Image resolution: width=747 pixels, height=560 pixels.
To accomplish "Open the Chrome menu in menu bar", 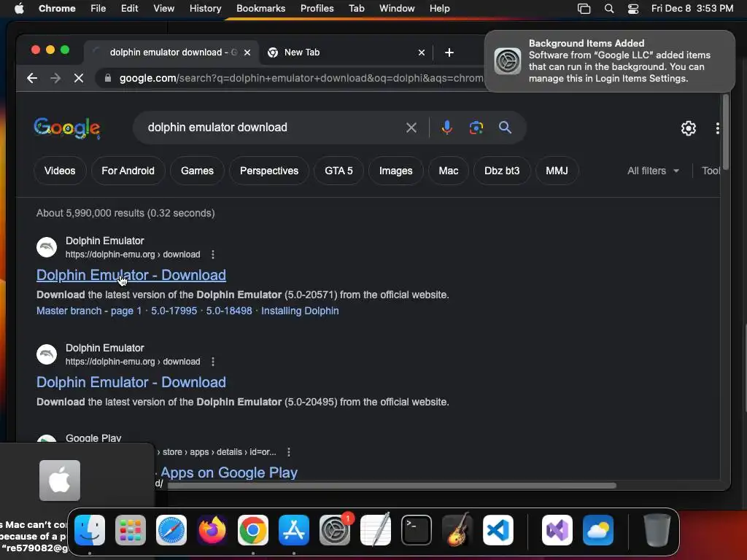I will point(57,9).
